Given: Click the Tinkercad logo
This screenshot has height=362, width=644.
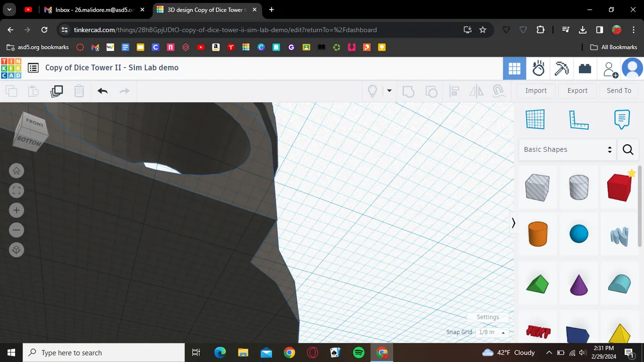Looking at the screenshot, I should (x=11, y=68).
